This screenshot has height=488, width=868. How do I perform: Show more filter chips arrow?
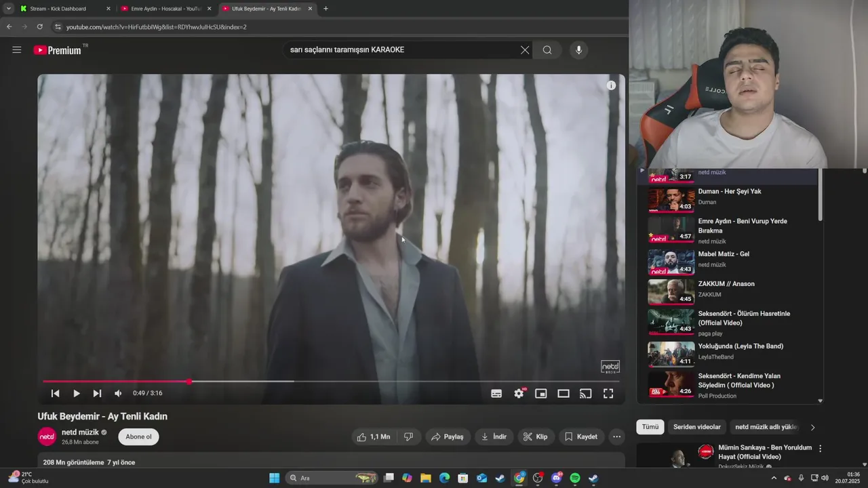(x=812, y=427)
